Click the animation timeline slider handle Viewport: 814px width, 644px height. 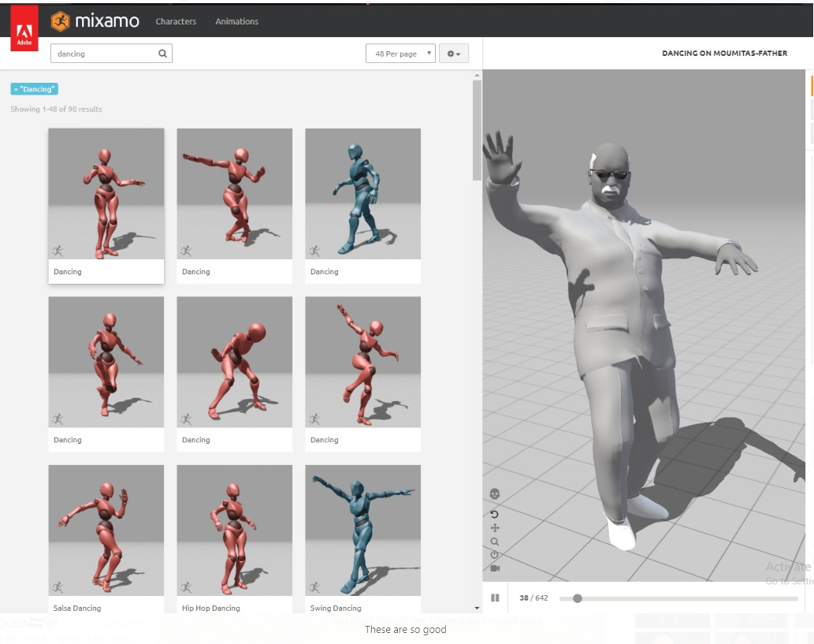[578, 598]
